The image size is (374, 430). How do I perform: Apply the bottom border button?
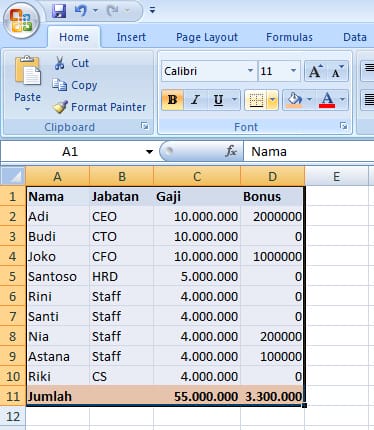pos(256,100)
